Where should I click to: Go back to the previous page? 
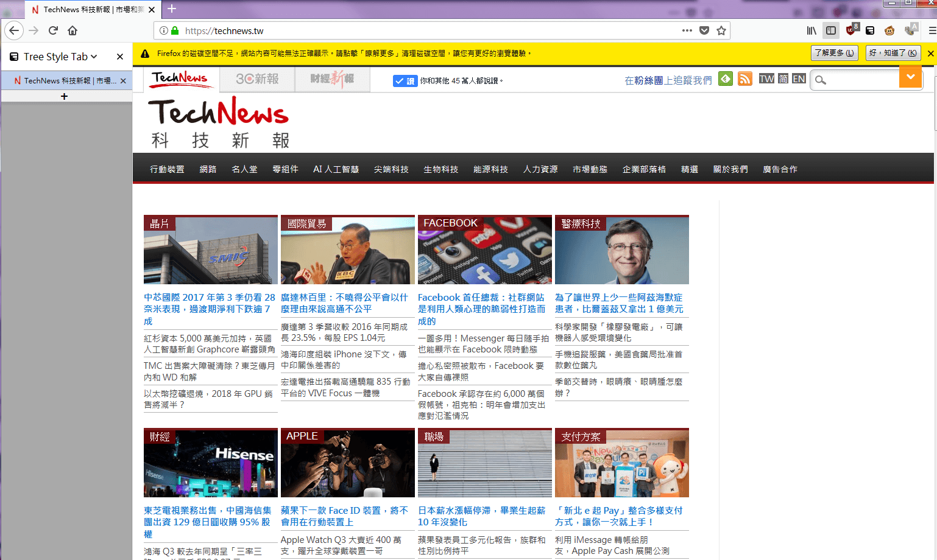[14, 30]
